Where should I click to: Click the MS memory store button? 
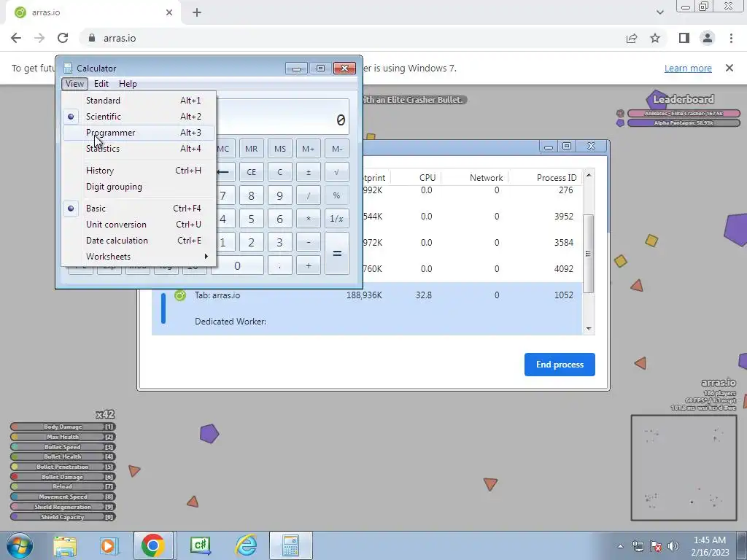pos(280,149)
